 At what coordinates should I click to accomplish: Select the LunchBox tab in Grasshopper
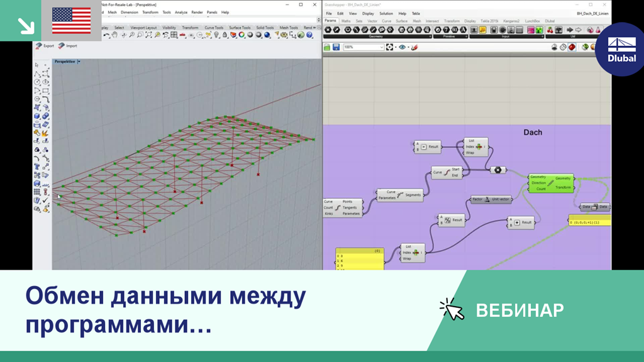click(x=532, y=21)
